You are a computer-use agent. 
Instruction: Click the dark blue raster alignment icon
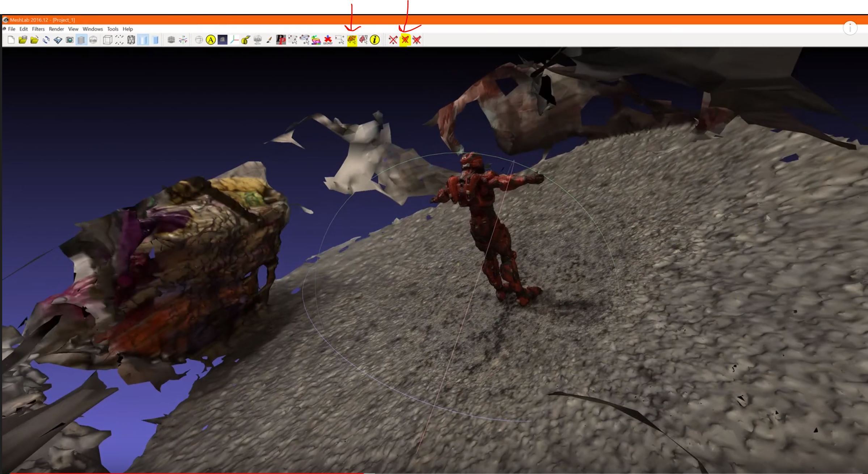pyautogui.click(x=223, y=40)
